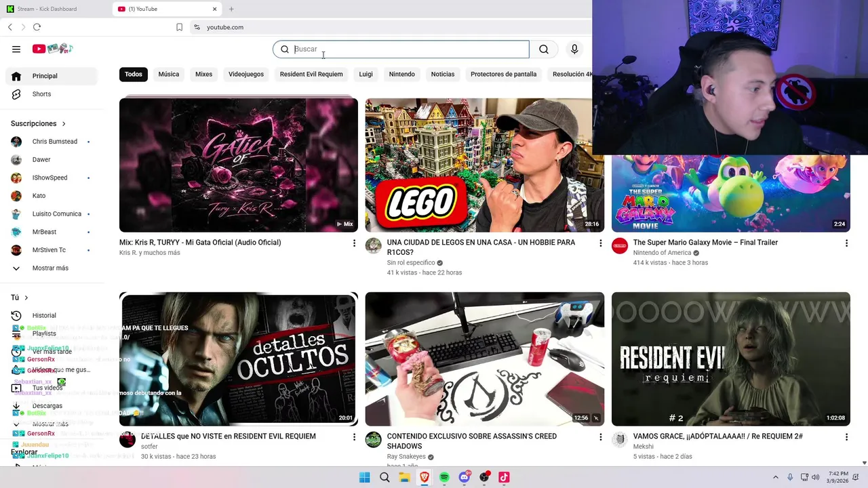Open Shorts in the sidebar

click(52, 94)
